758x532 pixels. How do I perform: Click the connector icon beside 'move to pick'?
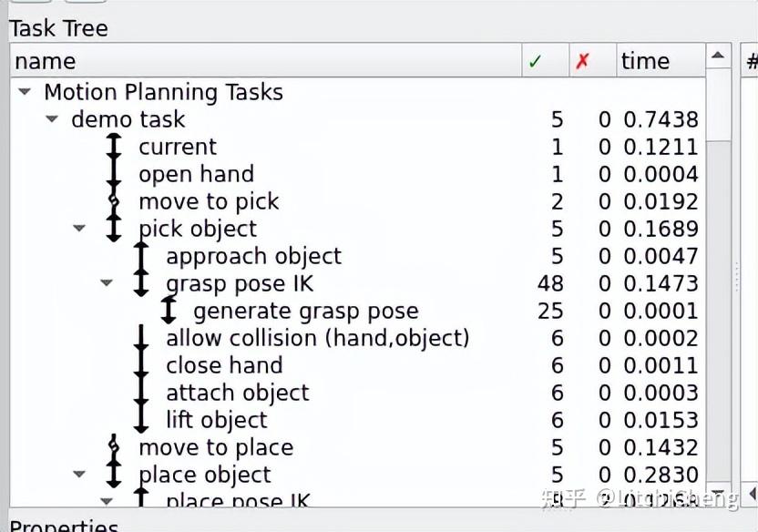[114, 201]
